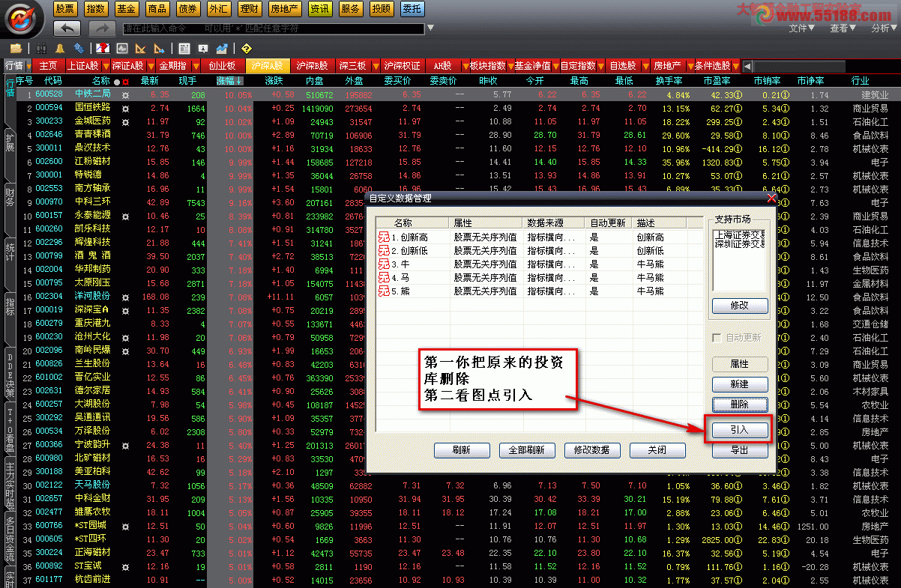Click the 刷新 button in dialog

click(462, 450)
